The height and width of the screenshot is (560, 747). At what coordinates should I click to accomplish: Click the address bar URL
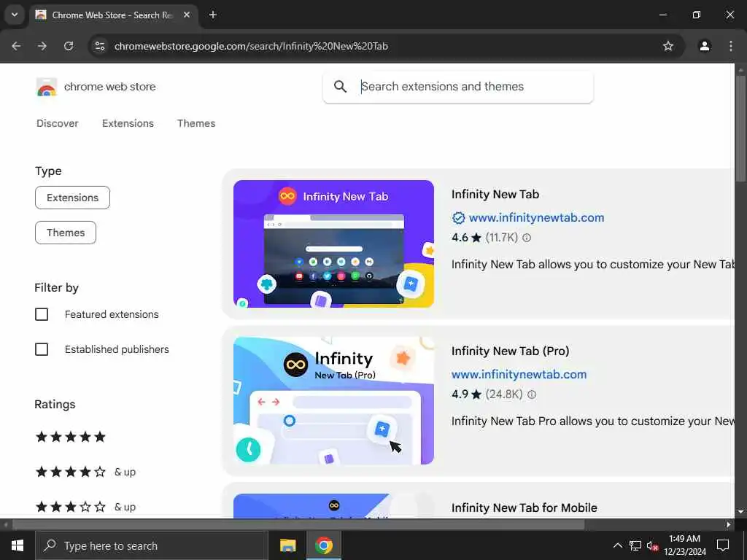tap(251, 46)
